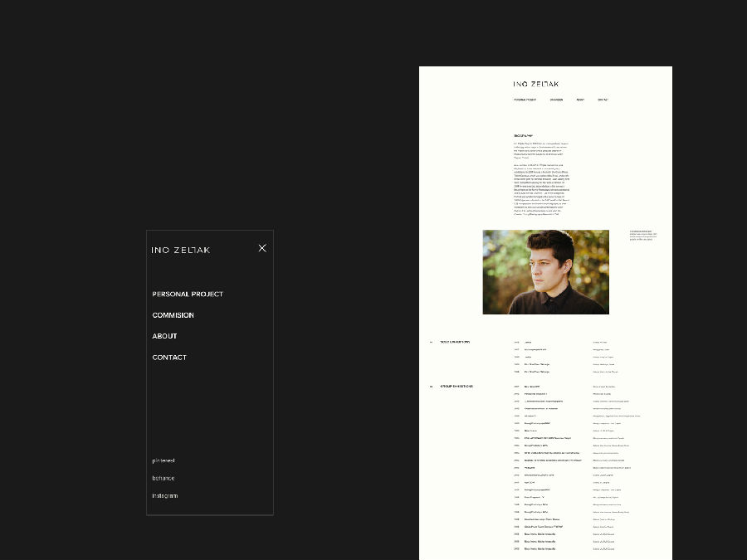Visit the behance link
Image resolution: width=747 pixels, height=560 pixels.
tap(164, 478)
